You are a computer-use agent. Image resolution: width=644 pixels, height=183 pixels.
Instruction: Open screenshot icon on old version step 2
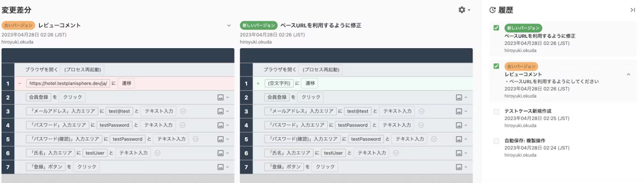pos(221,97)
